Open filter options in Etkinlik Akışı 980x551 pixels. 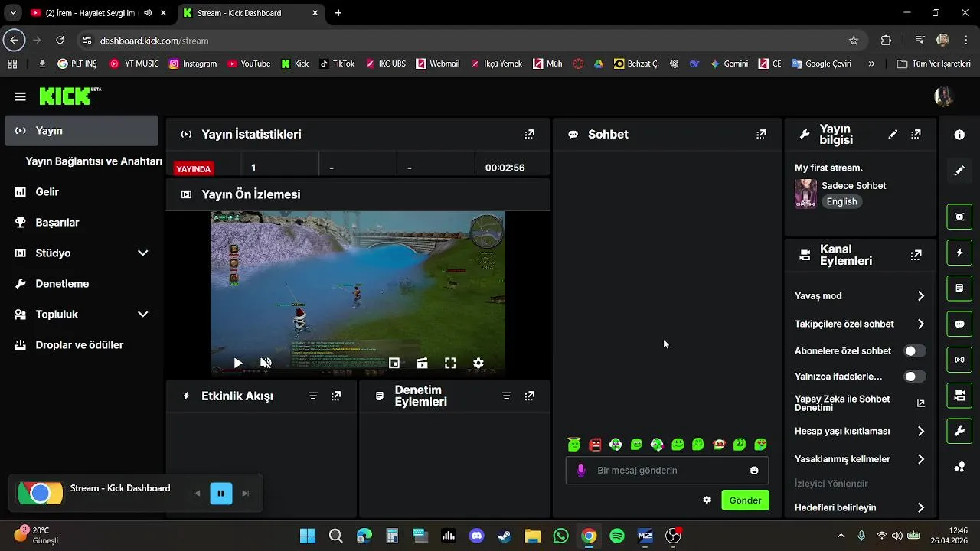click(x=313, y=396)
